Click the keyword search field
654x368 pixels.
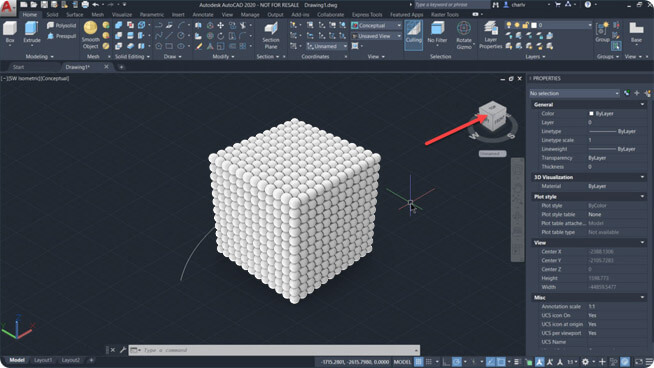[x=452, y=5]
